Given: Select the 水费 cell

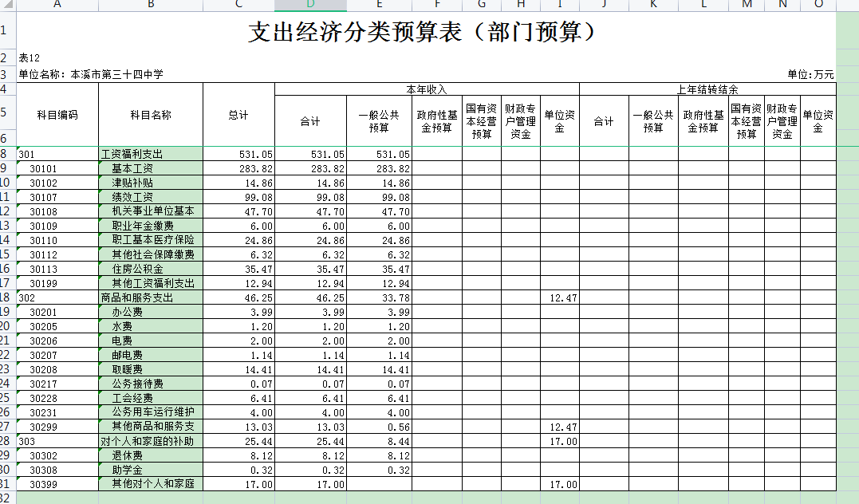Looking at the screenshot, I should pyautogui.click(x=151, y=326).
